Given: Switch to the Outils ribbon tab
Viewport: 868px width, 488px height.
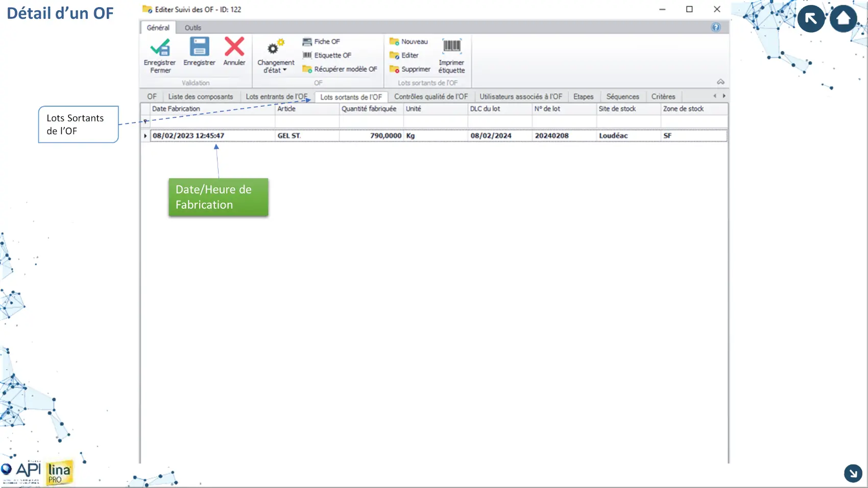Looking at the screenshot, I should (192, 28).
